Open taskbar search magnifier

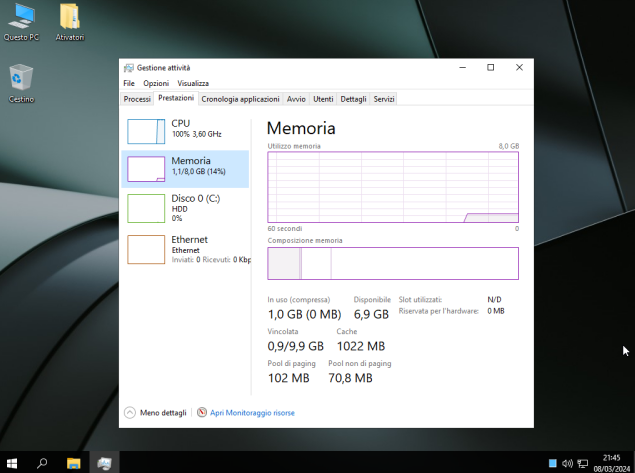[x=42, y=463]
